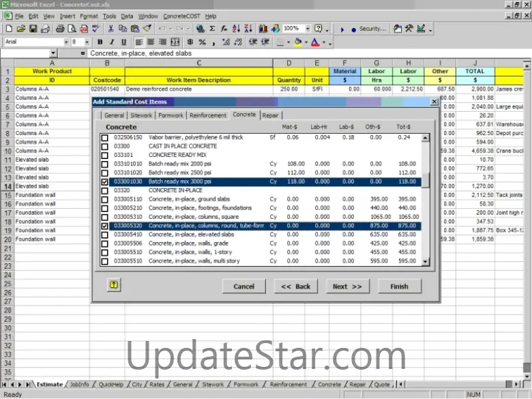The height and width of the screenshot is (399, 532).
Task: Click Merge and Center icon
Action: [x=175, y=42]
